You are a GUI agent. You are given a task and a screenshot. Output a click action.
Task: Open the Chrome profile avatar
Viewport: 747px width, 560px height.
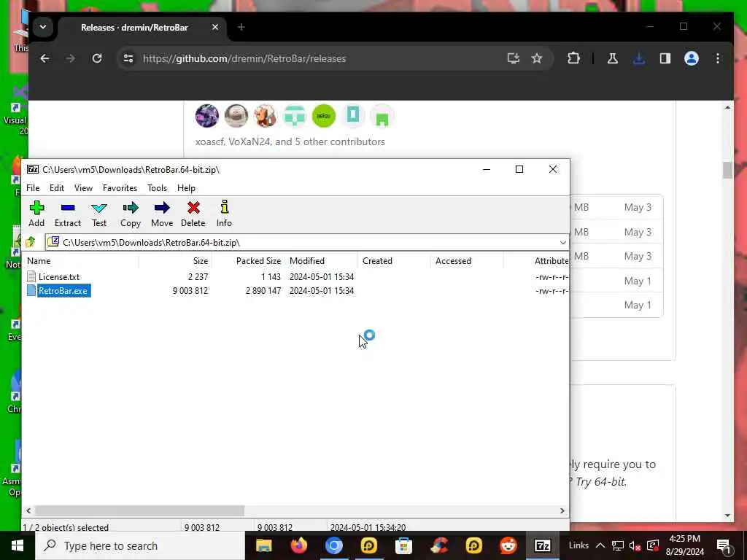click(692, 58)
